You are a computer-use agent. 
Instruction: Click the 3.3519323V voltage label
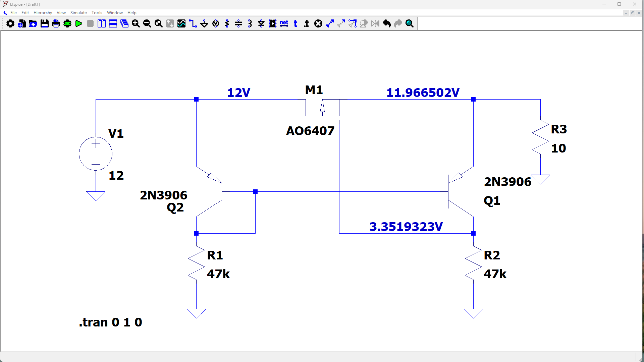click(406, 227)
